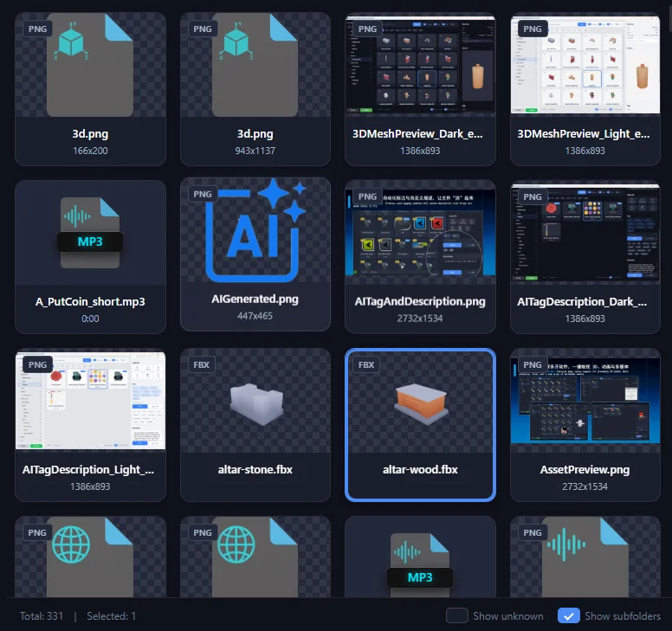
Task: Open the 3DMeshPreview_Light screenshot thumbnail
Action: click(585, 65)
